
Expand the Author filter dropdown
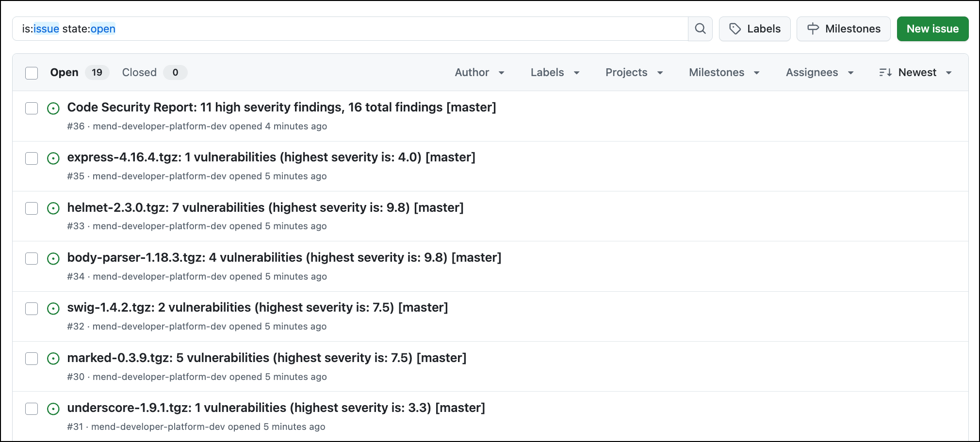(479, 72)
